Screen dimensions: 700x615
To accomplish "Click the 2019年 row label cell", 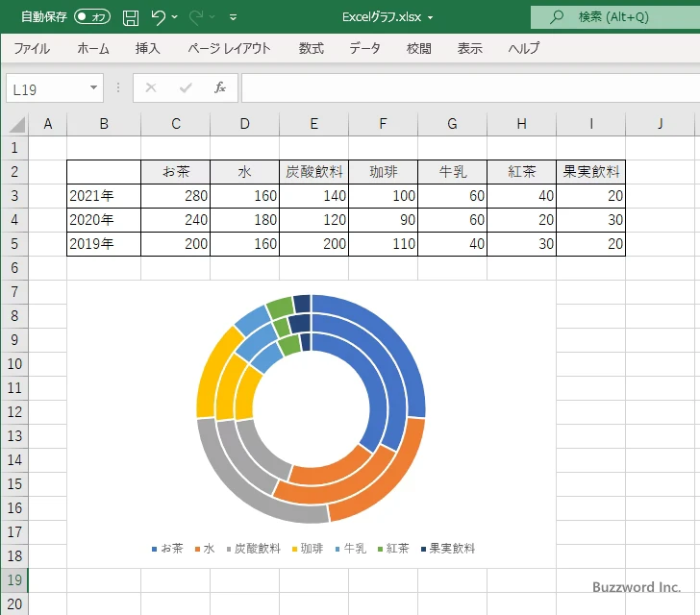I will pos(104,244).
